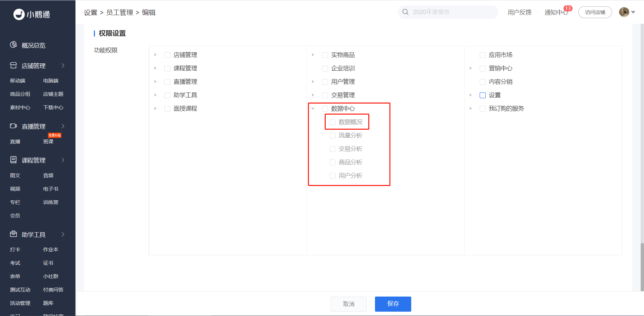Navigate to 员工管理 breadcrumb link
The height and width of the screenshot is (316, 644).
(x=120, y=13)
